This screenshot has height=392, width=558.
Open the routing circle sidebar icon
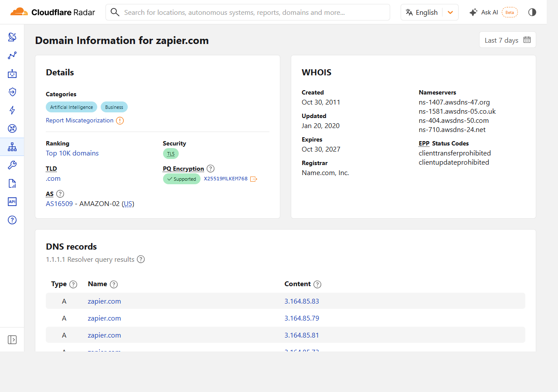coord(12,128)
